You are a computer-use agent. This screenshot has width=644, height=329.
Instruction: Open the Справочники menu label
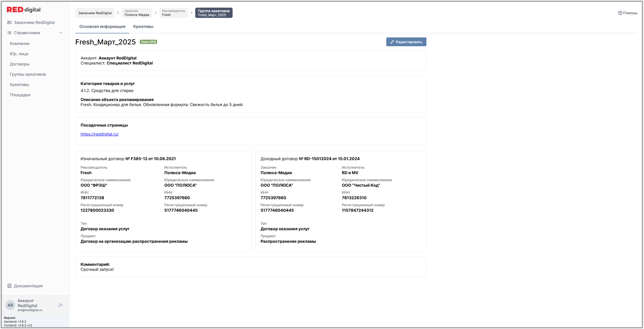(x=27, y=33)
